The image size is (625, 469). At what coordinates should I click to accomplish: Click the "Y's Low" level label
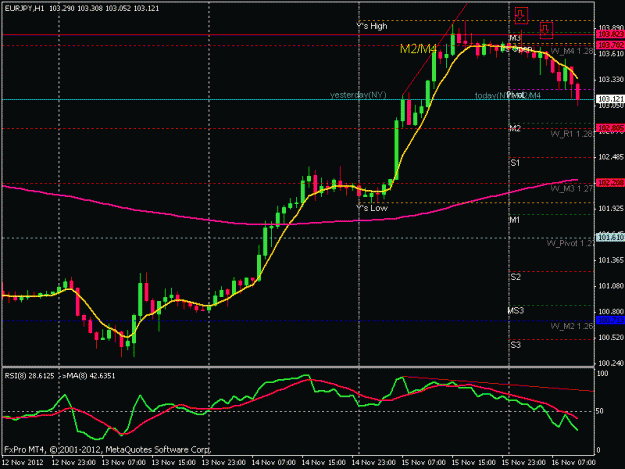click(x=371, y=208)
